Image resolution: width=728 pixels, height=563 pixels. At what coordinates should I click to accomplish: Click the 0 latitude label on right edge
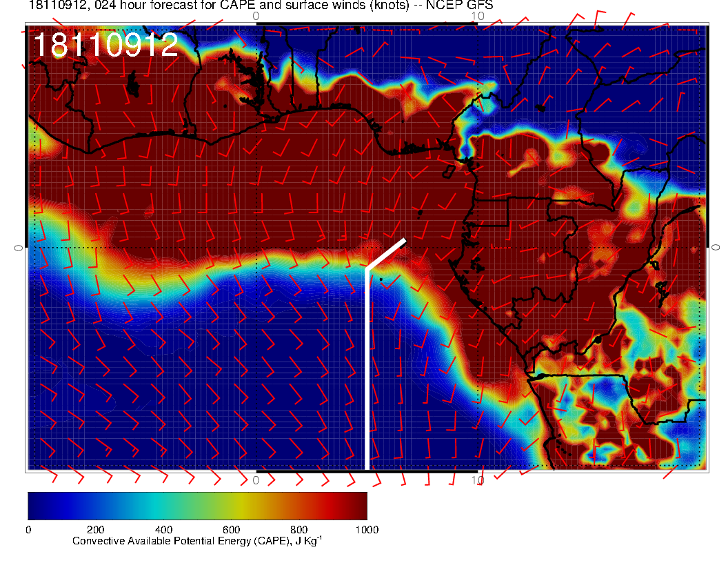(x=716, y=247)
